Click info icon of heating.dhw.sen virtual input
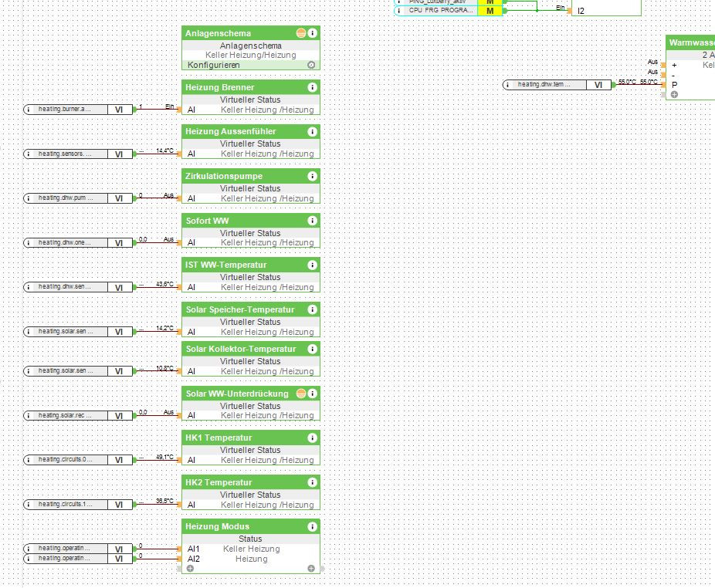The height and width of the screenshot is (588, 715). pyautogui.click(x=29, y=287)
